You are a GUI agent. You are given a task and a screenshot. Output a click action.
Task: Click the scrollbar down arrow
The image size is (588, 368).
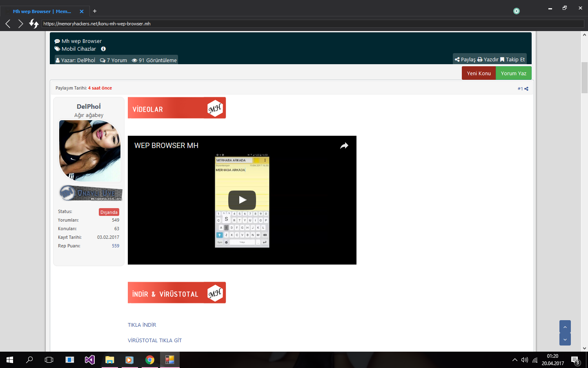pos(585,348)
